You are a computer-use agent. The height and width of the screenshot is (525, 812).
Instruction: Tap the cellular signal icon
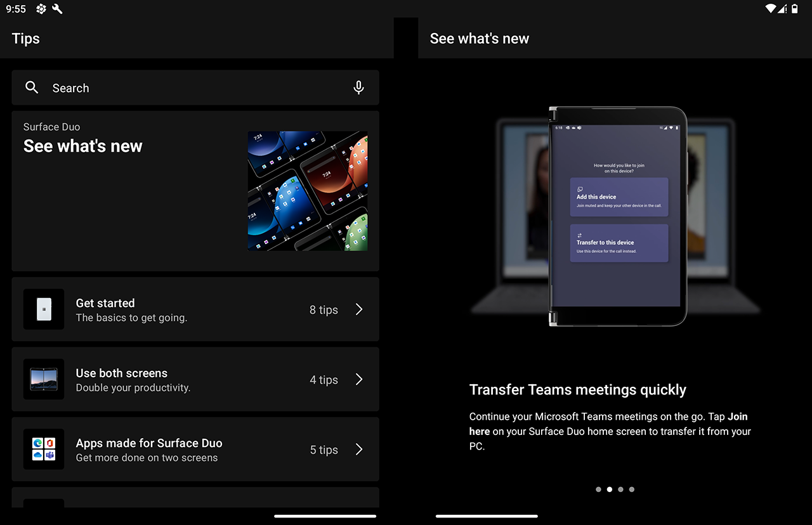(783, 9)
